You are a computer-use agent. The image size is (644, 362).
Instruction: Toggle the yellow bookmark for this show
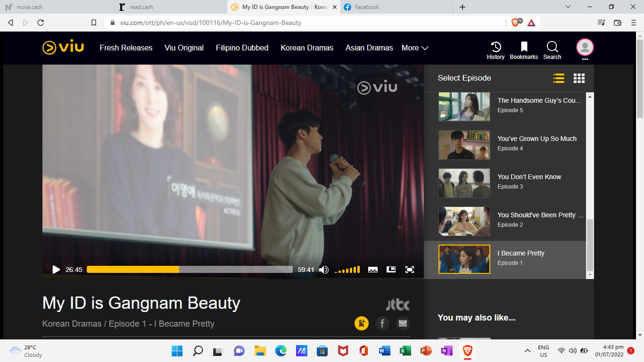(362, 323)
